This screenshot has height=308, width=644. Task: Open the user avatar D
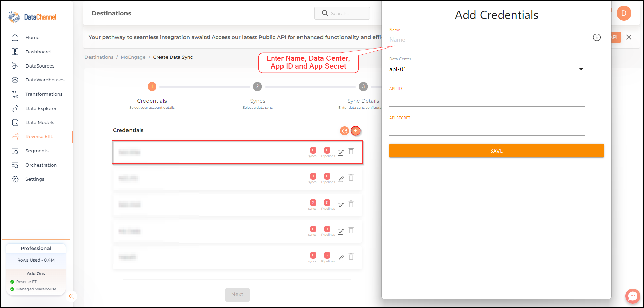coord(624,13)
